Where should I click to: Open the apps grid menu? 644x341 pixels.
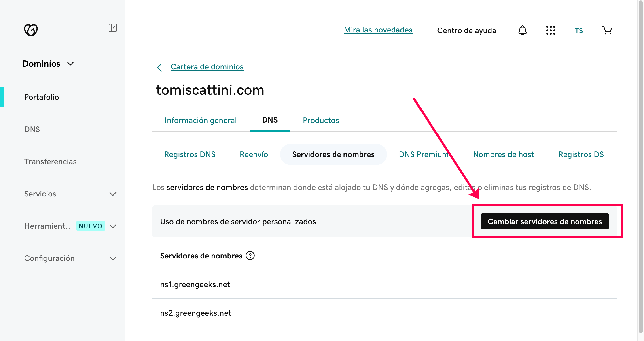coord(551,30)
